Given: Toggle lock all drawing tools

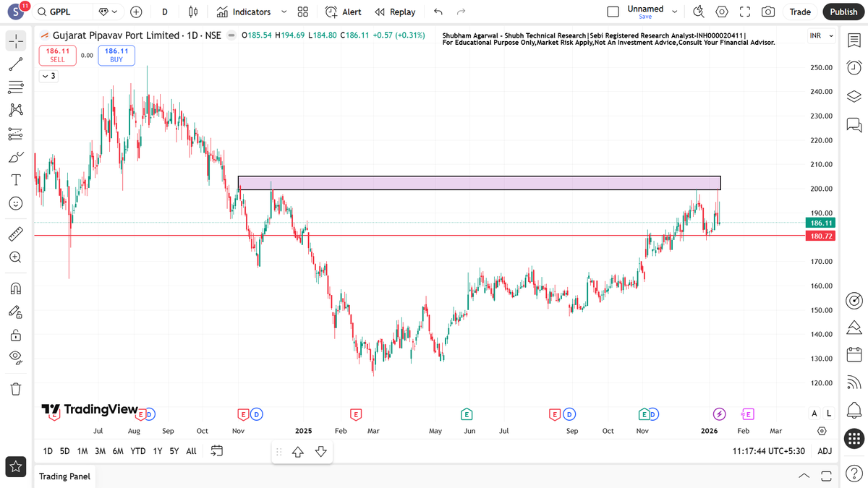Looking at the screenshot, I should pos(16,335).
